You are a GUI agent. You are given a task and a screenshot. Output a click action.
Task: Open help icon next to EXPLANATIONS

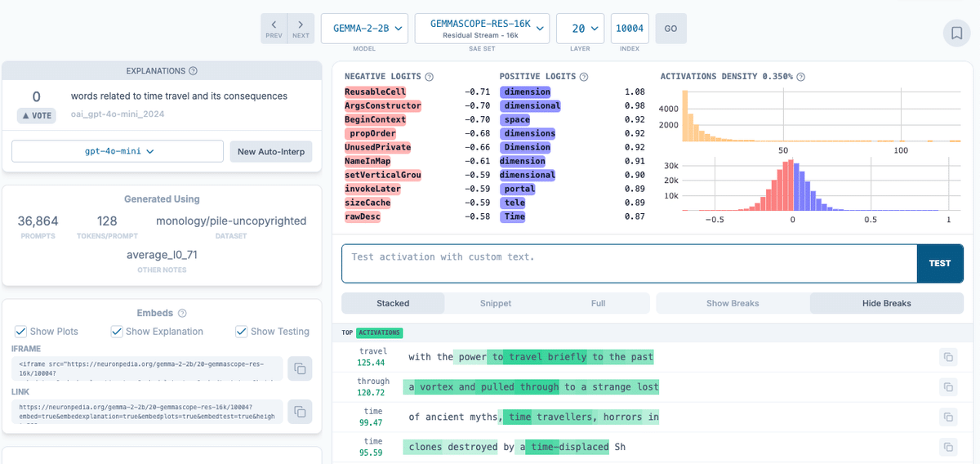pyautogui.click(x=193, y=71)
